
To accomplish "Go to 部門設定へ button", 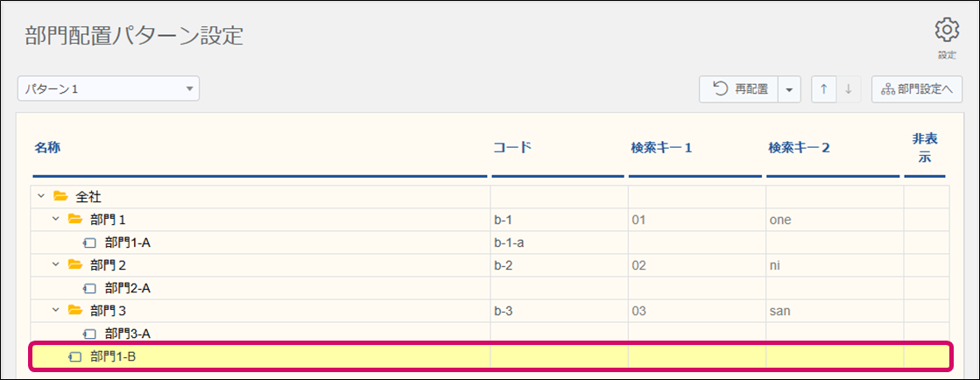I will tap(917, 89).
